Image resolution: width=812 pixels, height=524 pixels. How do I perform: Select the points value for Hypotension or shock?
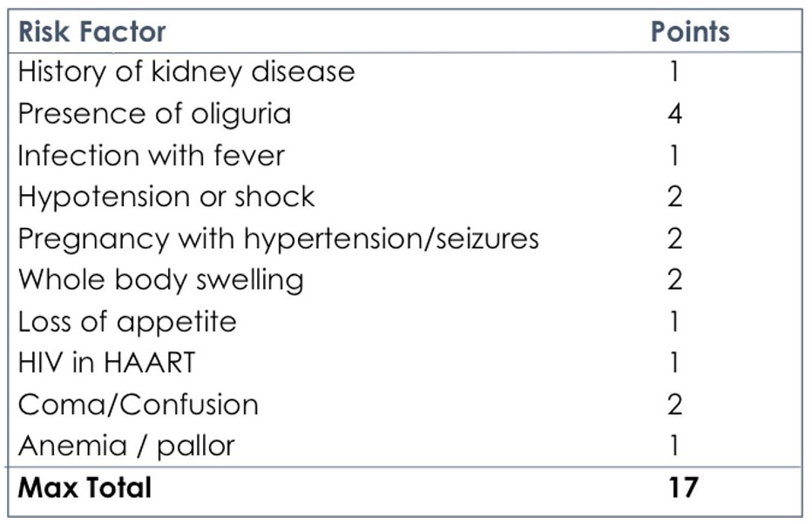pos(674,197)
